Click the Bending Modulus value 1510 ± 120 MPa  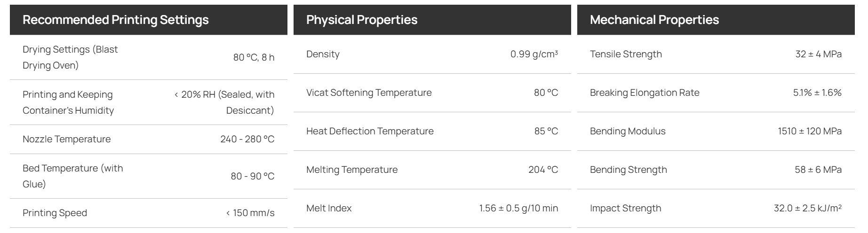[810, 131]
